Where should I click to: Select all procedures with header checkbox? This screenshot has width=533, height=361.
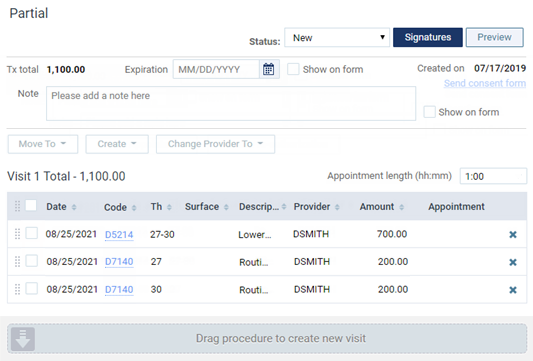point(31,205)
